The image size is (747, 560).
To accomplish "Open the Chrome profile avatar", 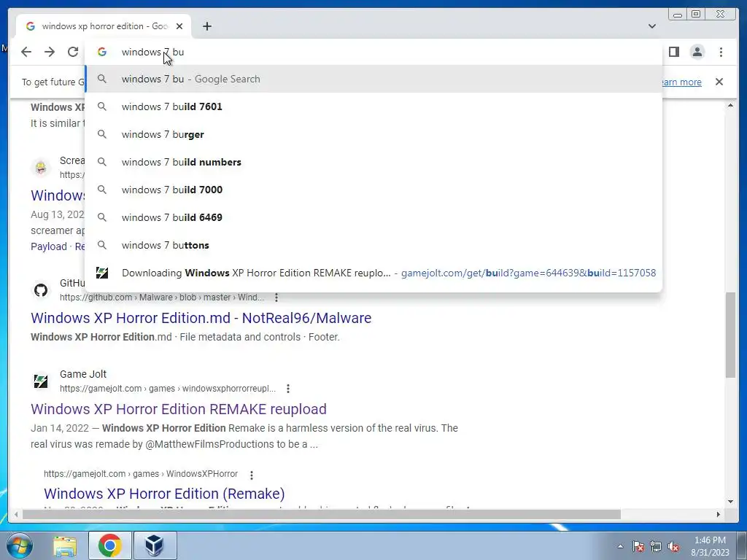I will pyautogui.click(x=697, y=52).
